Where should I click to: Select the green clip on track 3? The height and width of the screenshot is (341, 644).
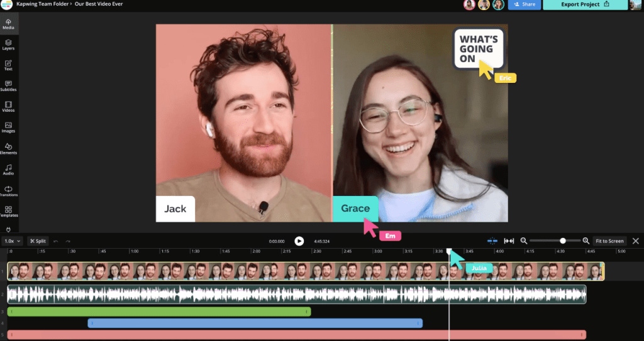[158, 311]
